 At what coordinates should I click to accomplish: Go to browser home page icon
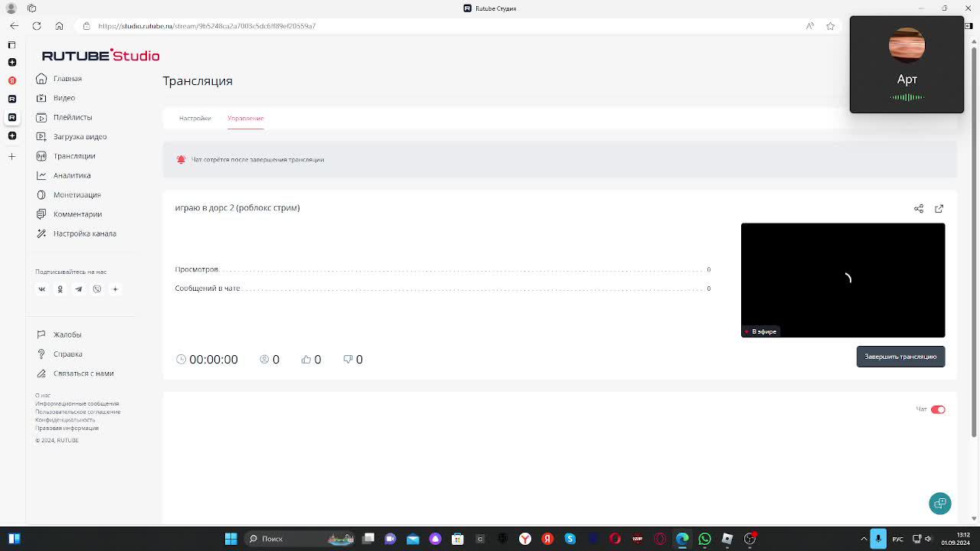point(59,26)
